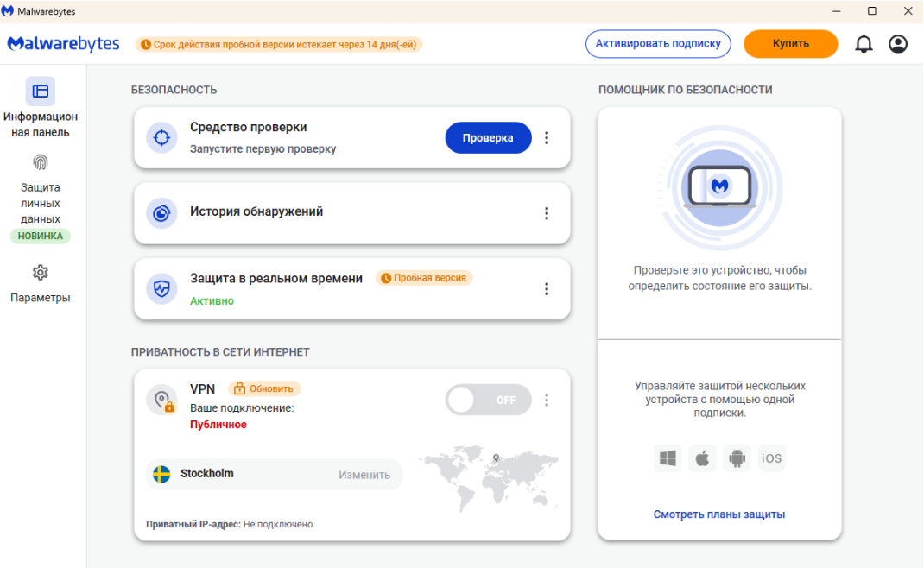Maximize the Malwarebytes window
Image resolution: width=924 pixels, height=568 pixels.
coord(872,11)
